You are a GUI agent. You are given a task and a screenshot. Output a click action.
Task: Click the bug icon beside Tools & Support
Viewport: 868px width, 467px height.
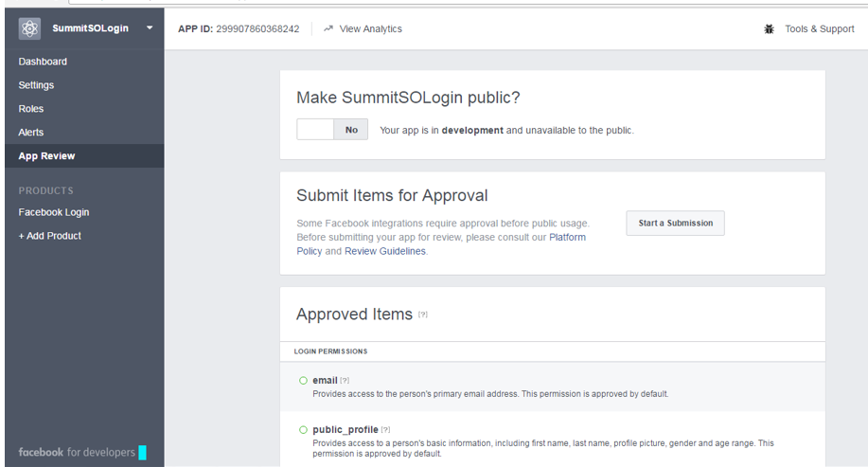[x=769, y=29]
